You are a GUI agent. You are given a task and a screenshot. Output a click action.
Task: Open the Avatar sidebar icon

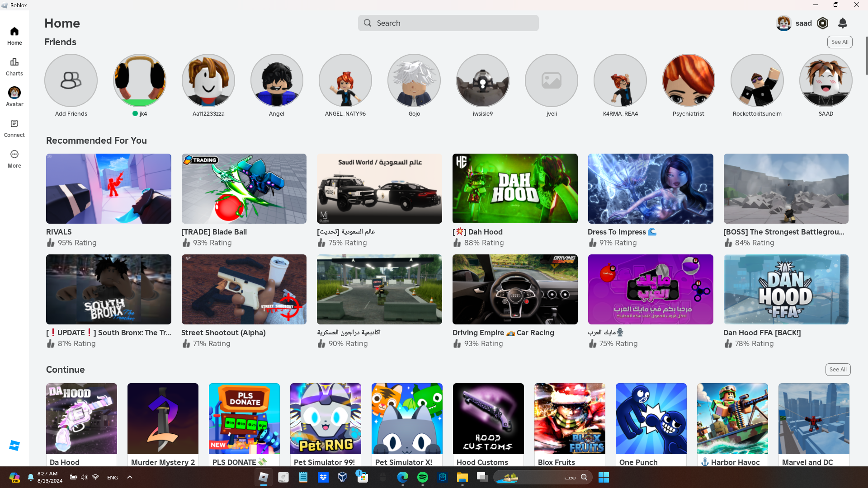[14, 93]
